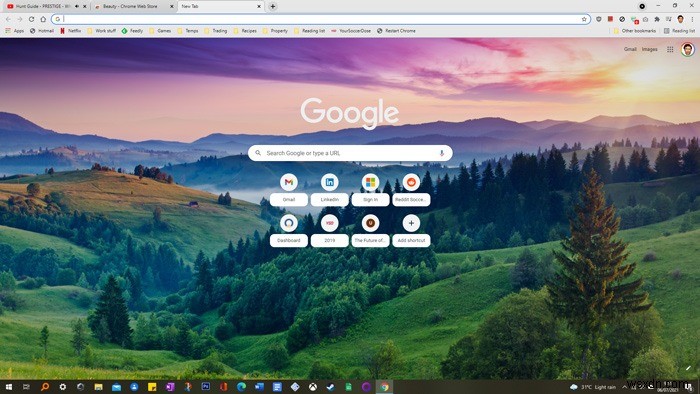The width and height of the screenshot is (700, 394).
Task: Go to the Home page button
Action: 43,19
